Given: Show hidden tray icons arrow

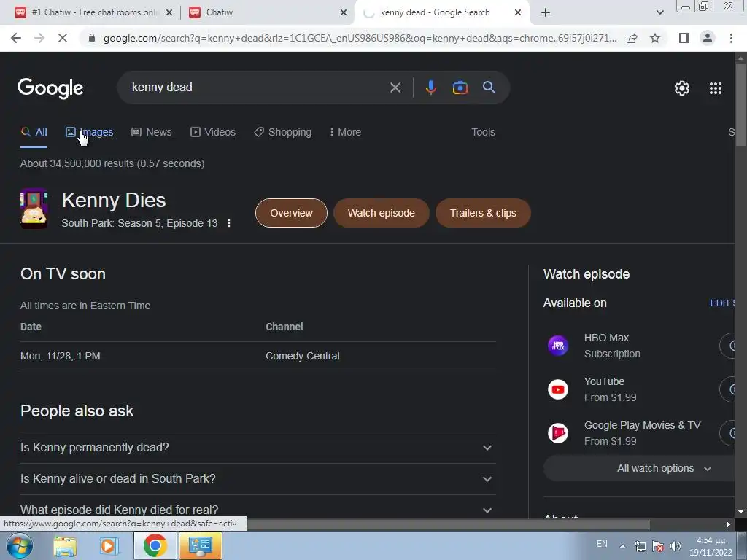Looking at the screenshot, I should (622, 546).
